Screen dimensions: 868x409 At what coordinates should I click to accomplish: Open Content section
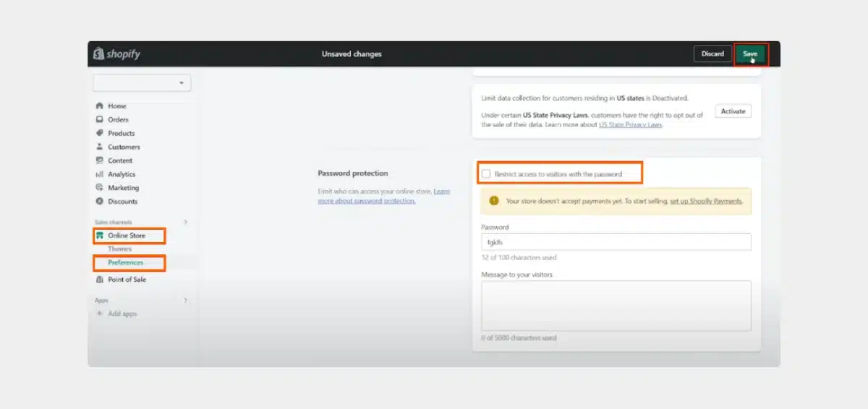[120, 160]
